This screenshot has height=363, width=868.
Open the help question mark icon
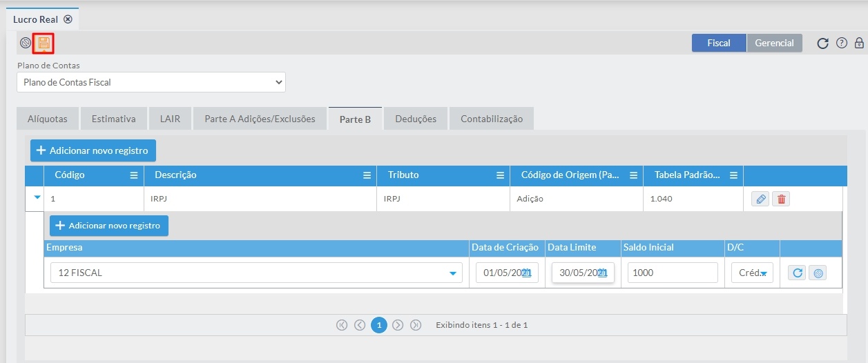point(841,43)
